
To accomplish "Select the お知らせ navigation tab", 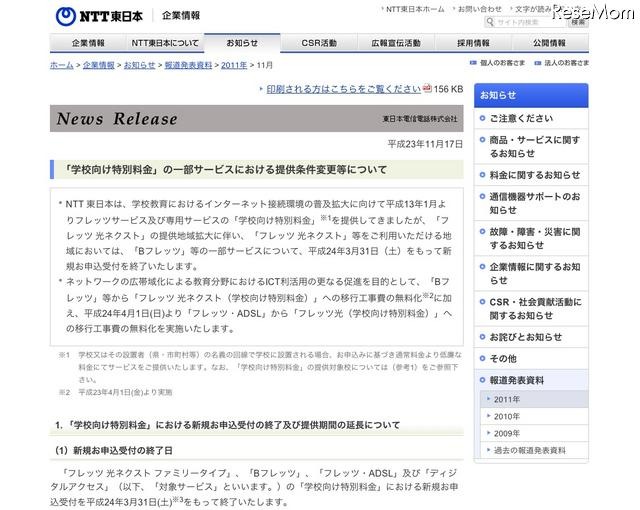I will (x=242, y=43).
